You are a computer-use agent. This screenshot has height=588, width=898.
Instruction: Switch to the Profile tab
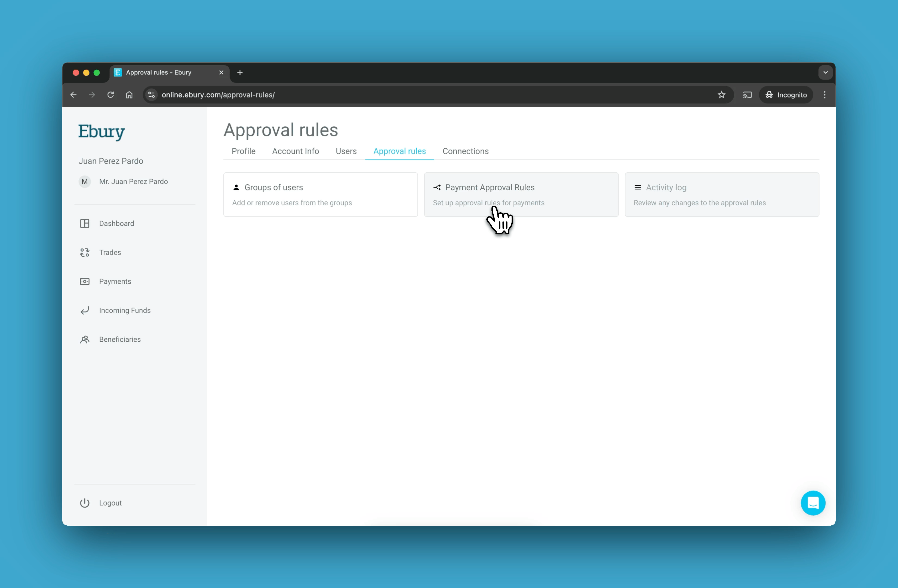243,151
